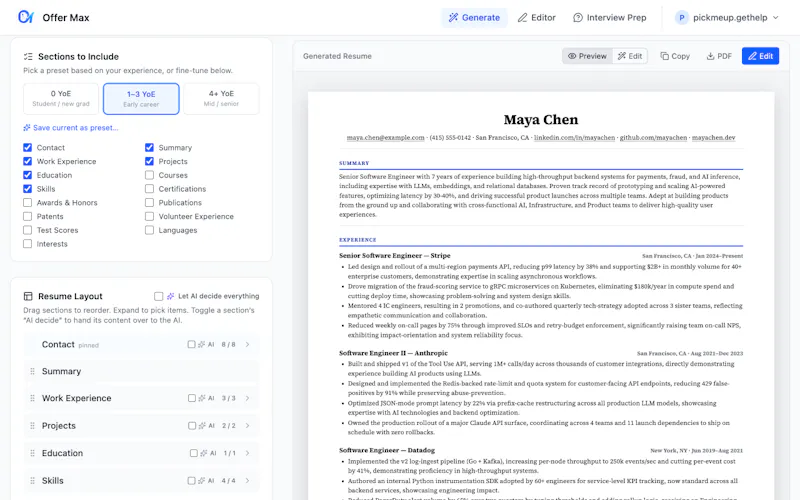This screenshot has width=800, height=500.
Task: Click Save current as preset link
Action: coord(71,128)
